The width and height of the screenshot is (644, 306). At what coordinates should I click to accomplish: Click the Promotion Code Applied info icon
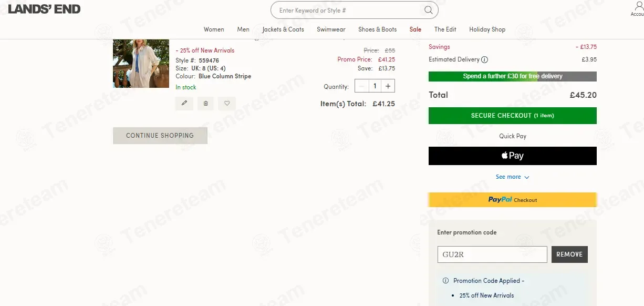point(445,281)
